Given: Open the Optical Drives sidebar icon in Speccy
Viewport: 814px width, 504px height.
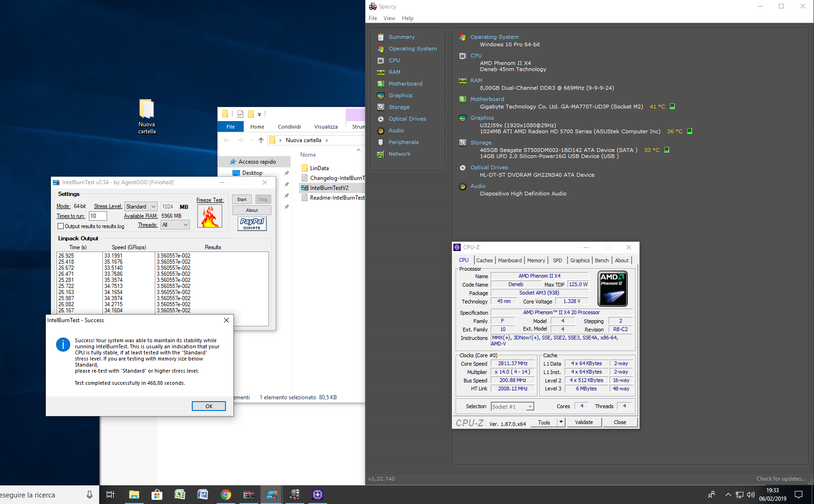Looking at the screenshot, I should (x=381, y=119).
